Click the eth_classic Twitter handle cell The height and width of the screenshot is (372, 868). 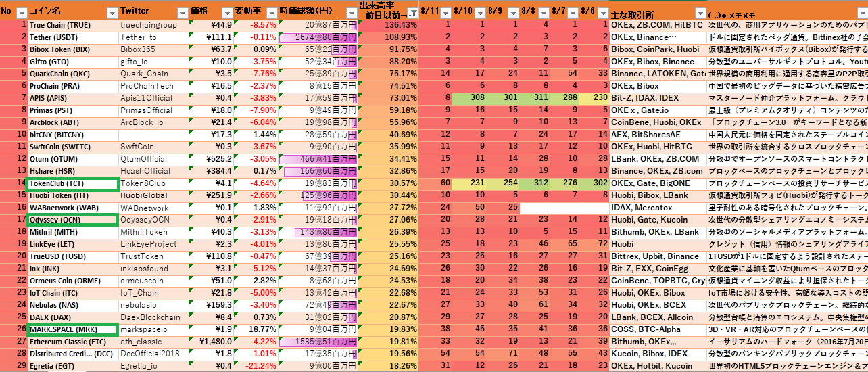(153, 342)
